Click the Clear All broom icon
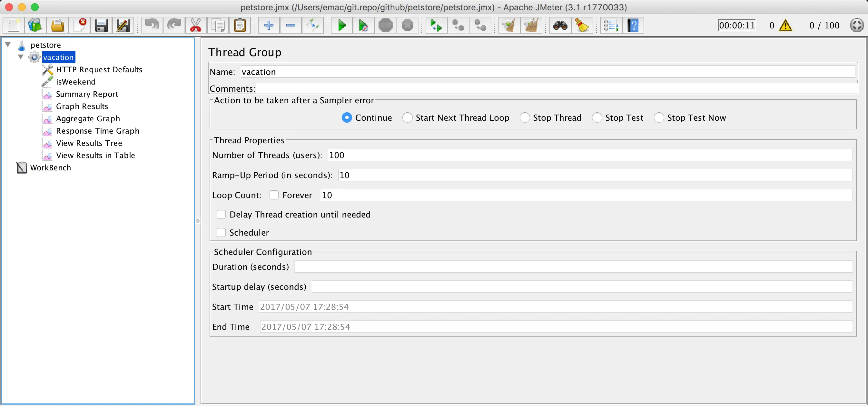 pos(531,25)
